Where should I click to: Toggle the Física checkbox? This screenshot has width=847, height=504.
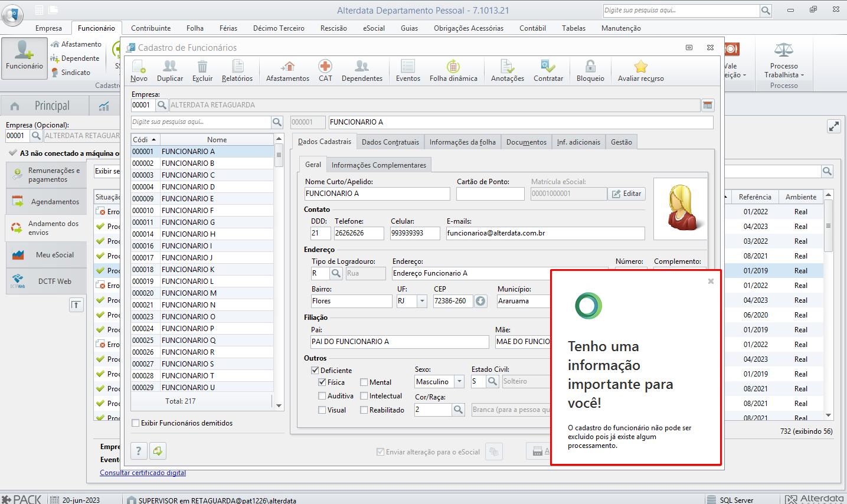click(x=322, y=382)
